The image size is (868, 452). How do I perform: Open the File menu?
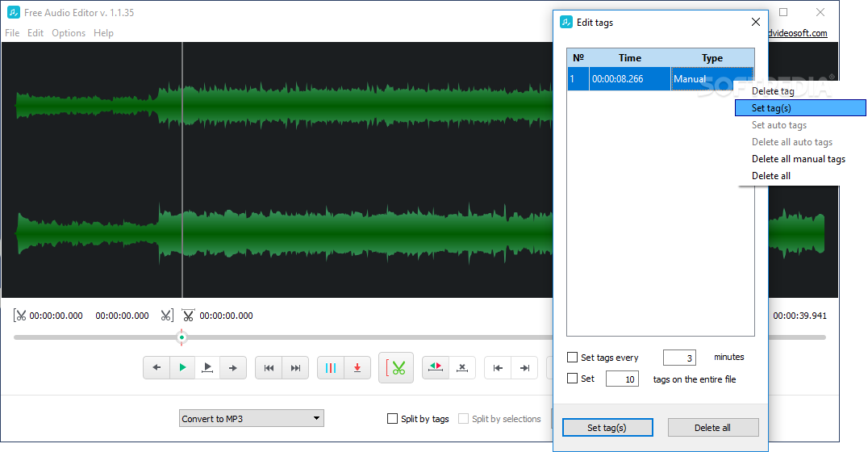click(12, 33)
